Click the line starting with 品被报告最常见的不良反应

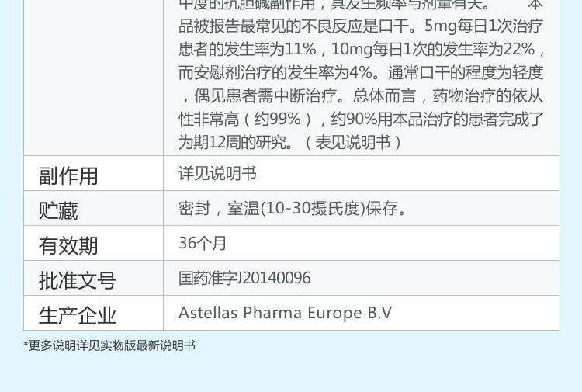point(361,26)
